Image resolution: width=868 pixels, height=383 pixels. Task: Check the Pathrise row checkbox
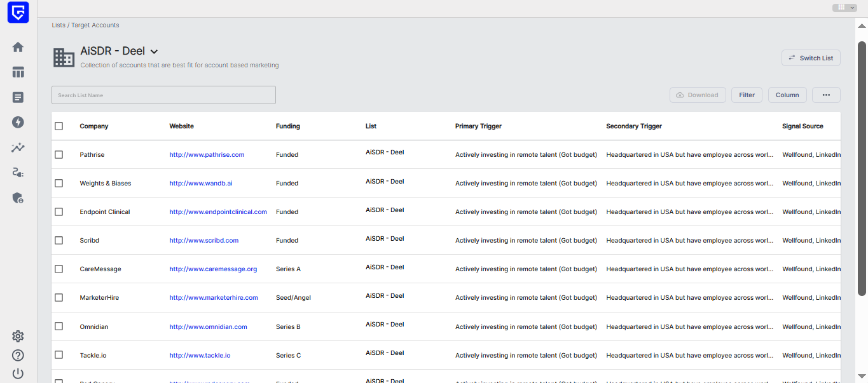click(59, 154)
